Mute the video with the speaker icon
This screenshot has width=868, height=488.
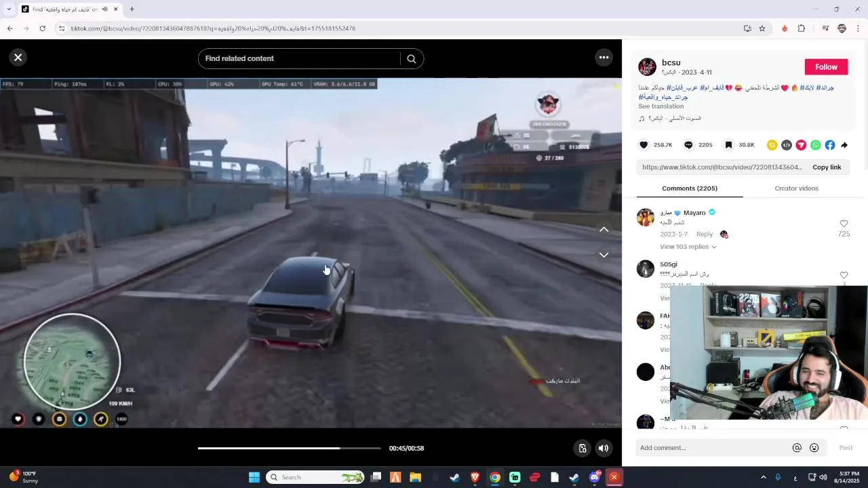click(604, 448)
